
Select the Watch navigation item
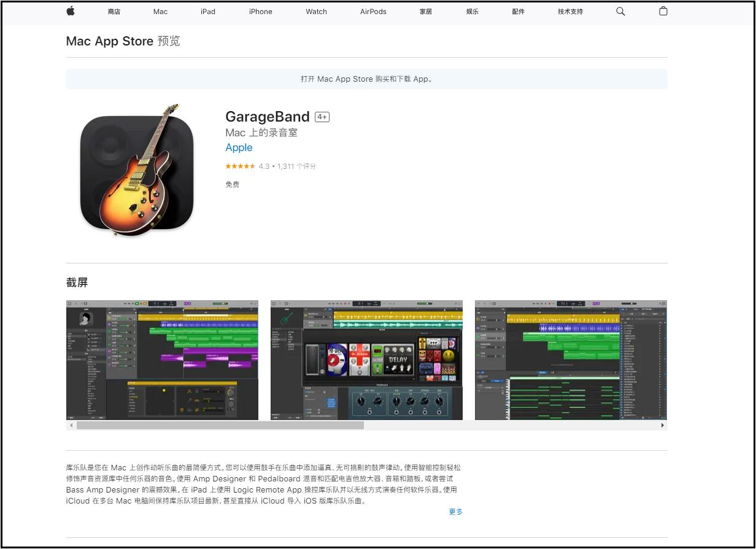point(316,12)
